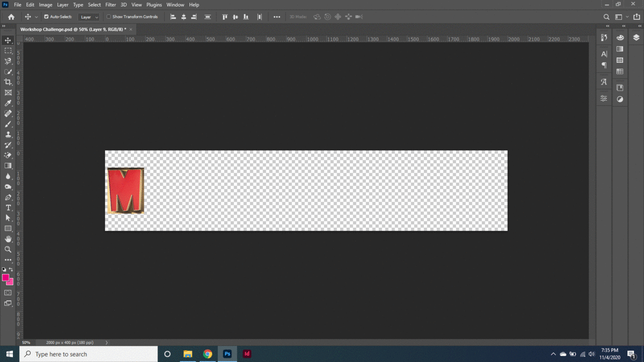
Task: Select the Move tool
Action: tap(8, 40)
